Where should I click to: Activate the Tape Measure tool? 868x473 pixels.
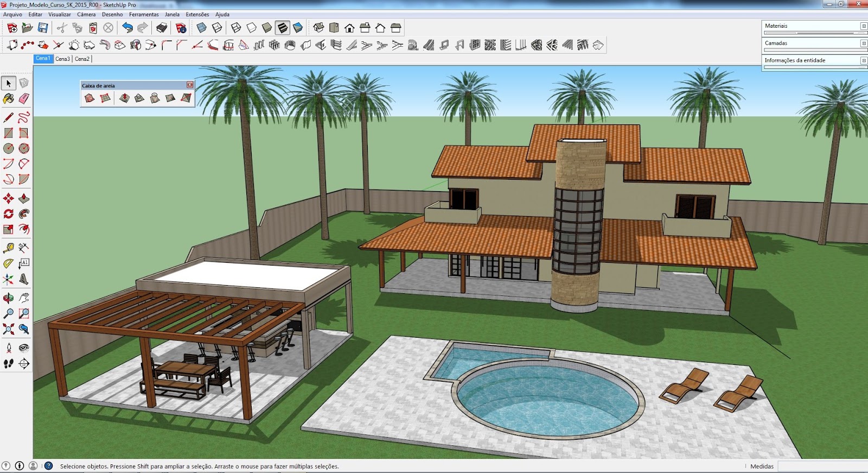tap(9, 248)
